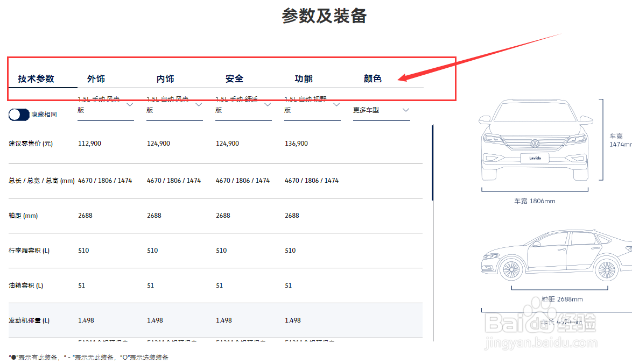Viewport: 632px width, 364px height.
Task: Click the equipment symbols legend footnote
Action: [88, 358]
